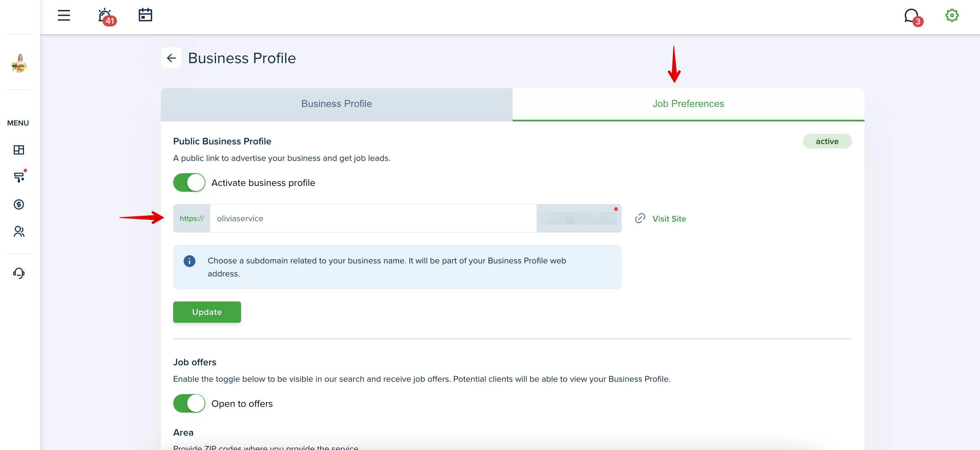
Task: Click the green Update button
Action: [x=207, y=312]
